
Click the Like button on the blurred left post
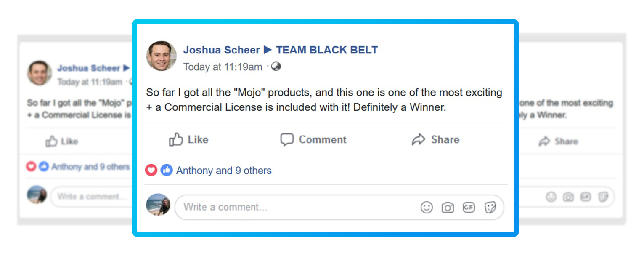click(62, 141)
